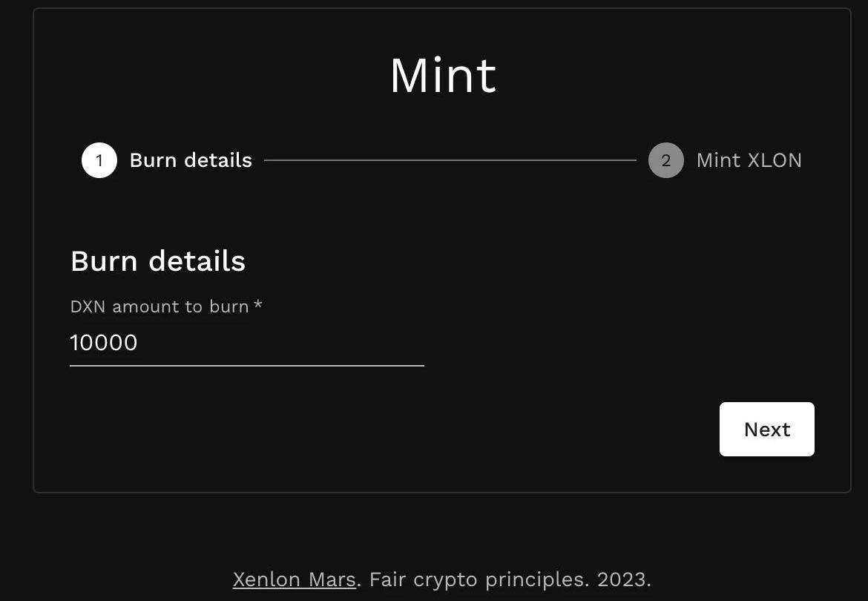This screenshot has height=601, width=868.
Task: Select the "Burn details" stepper label
Action: pyautogui.click(x=191, y=160)
